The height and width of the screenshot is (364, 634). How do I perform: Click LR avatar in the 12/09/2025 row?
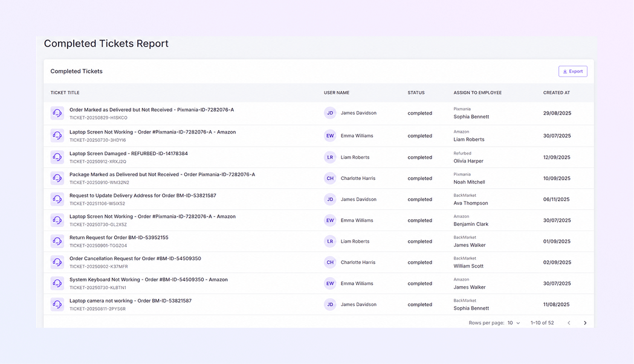(x=330, y=157)
